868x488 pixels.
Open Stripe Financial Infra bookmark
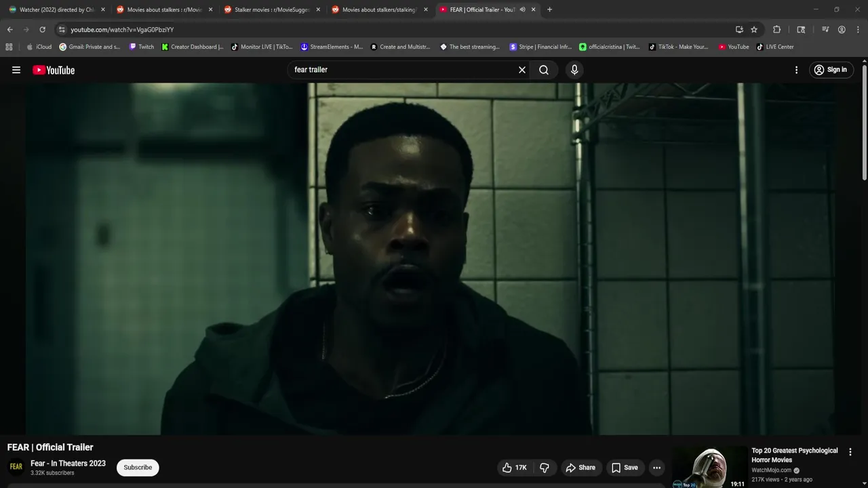pyautogui.click(x=540, y=47)
